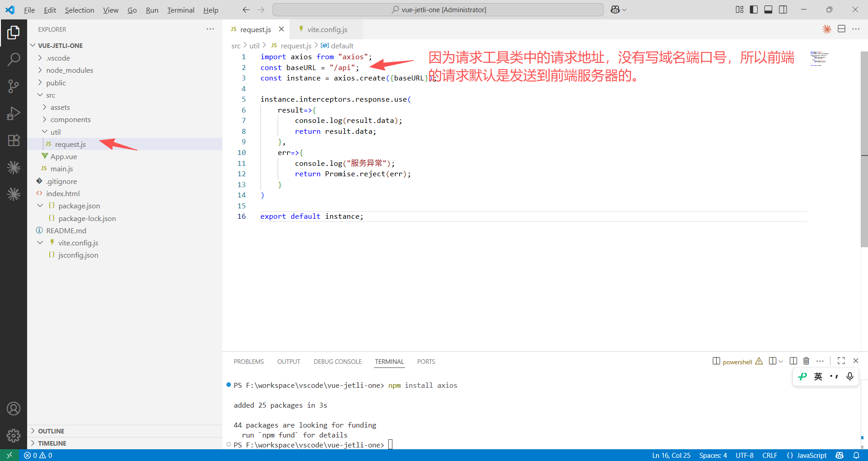
Task: Open Source Control view
Action: [x=14, y=86]
